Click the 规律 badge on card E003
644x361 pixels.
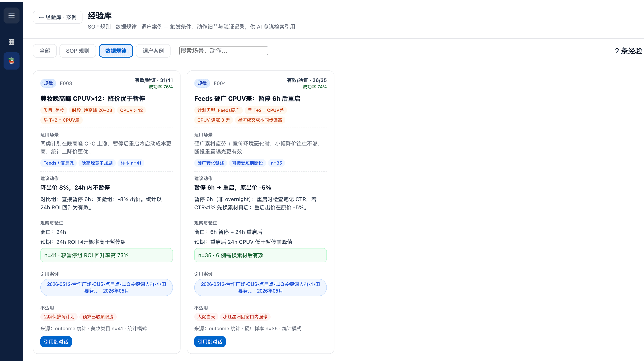[x=48, y=83]
